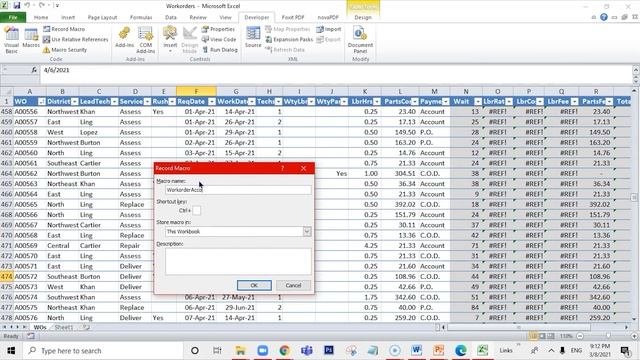Screen dimensions: 640x360
Task: Click the Record Macro ribbon button
Action: [64, 29]
